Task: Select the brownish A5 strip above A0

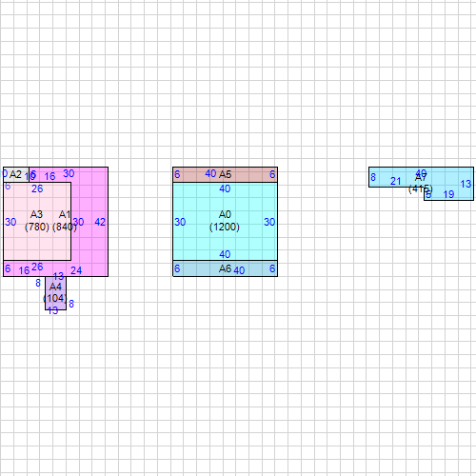Action: click(225, 174)
